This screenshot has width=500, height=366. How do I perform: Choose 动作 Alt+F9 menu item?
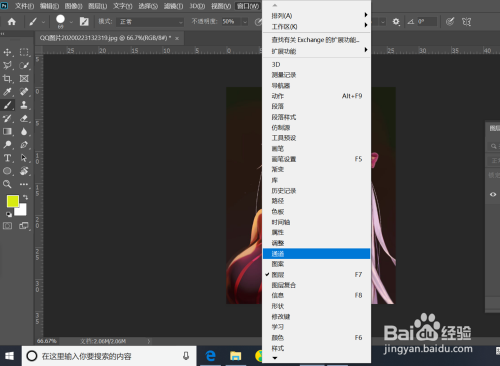[316, 96]
